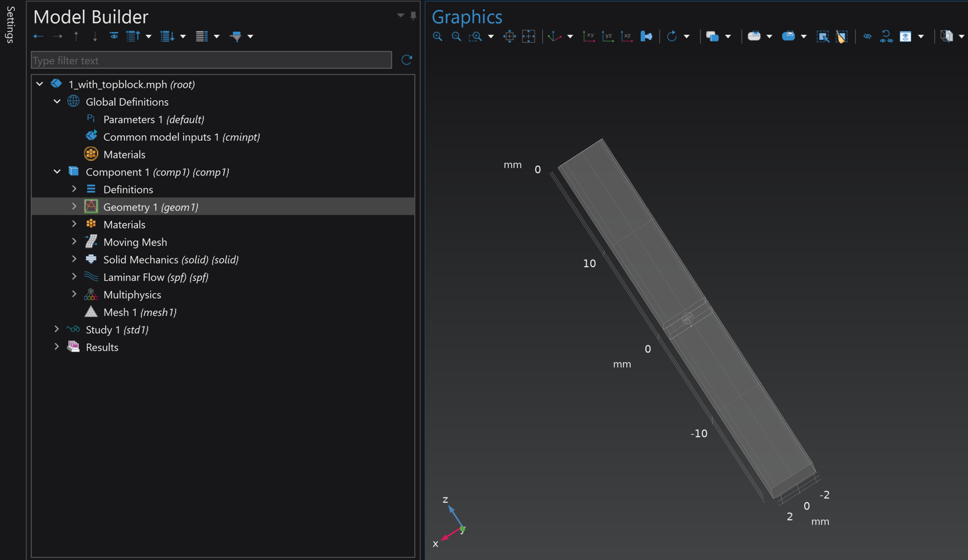
Task: Select the Mesh 1 node
Action: (139, 312)
